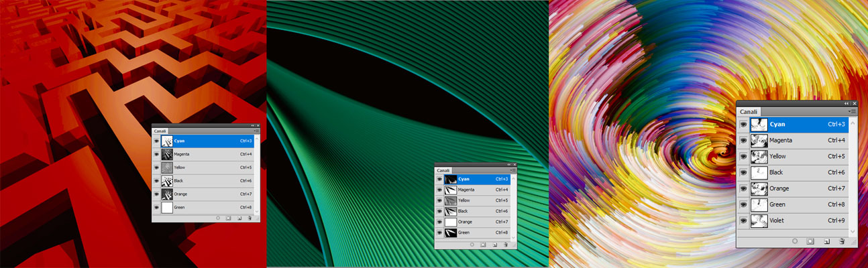Save selection as channel in the swirl image panel
This screenshot has height=268, width=868.
pyautogui.click(x=810, y=241)
